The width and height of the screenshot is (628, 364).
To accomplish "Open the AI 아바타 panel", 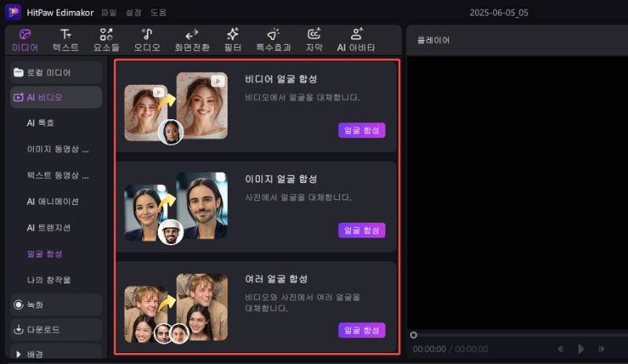I will tap(356, 40).
